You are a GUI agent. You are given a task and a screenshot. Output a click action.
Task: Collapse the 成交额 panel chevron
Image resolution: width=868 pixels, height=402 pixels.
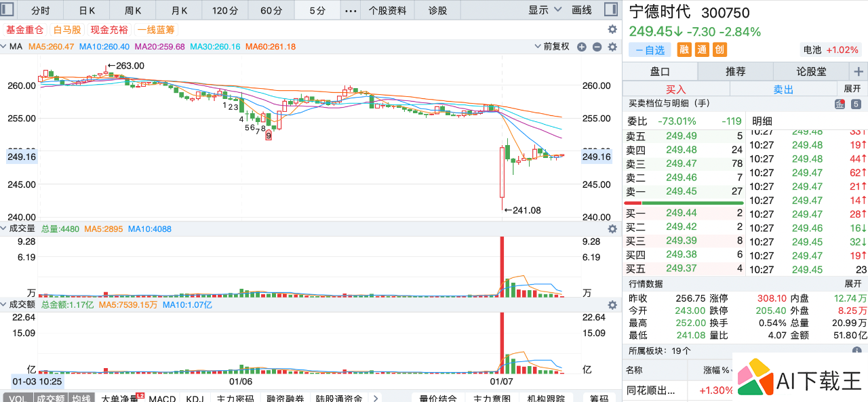4,305
